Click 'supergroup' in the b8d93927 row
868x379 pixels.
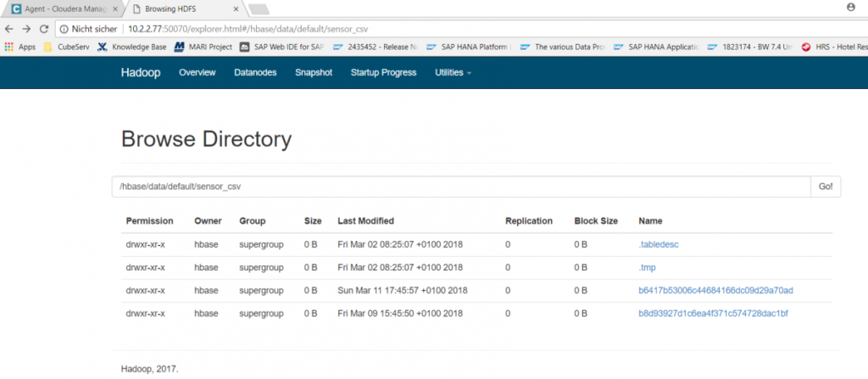[x=261, y=314]
